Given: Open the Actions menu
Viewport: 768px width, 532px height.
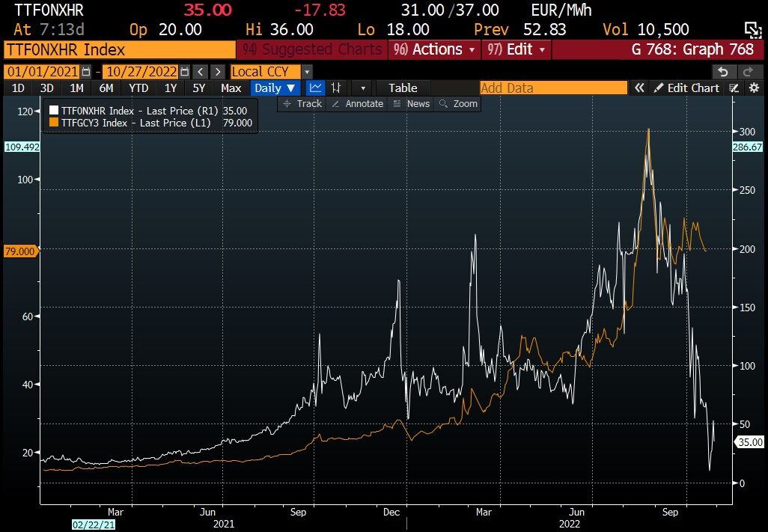Looking at the screenshot, I should pos(434,49).
